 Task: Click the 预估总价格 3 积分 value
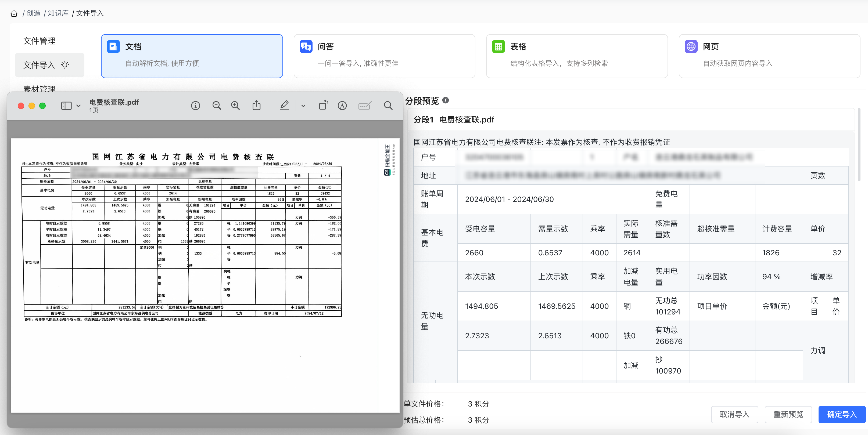pyautogui.click(x=478, y=420)
